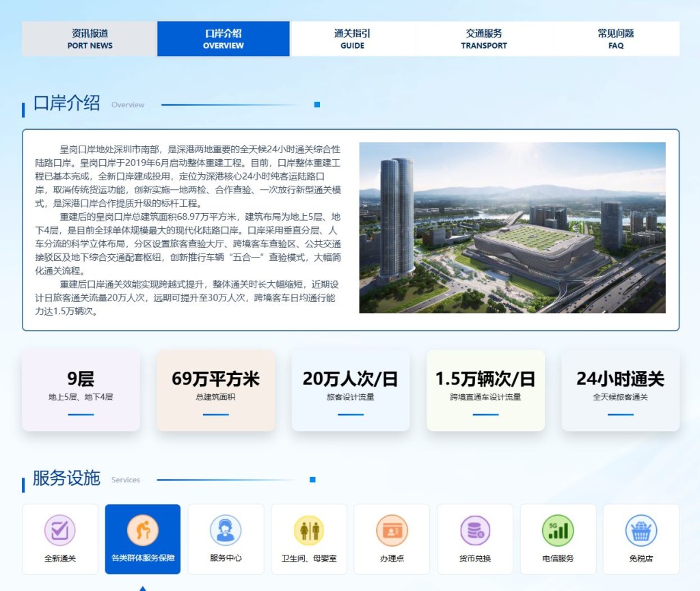The image size is (700, 591).
Task: Click the 各类群体服务保障 elderly person icon
Action: point(143,530)
